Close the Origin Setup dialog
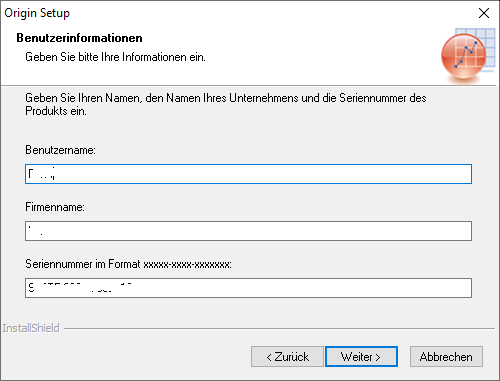 484,13
